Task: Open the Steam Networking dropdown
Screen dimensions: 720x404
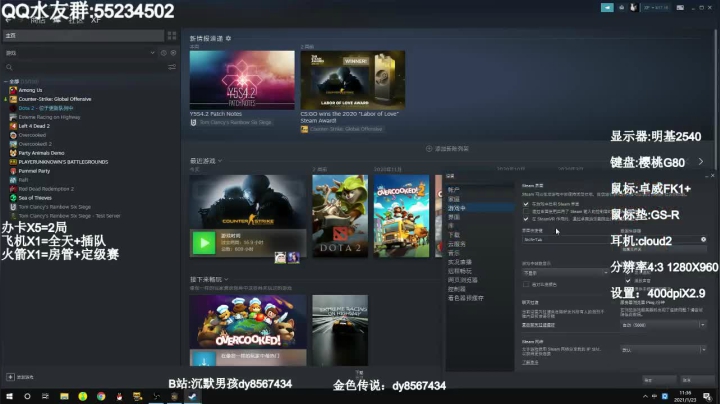Action: coord(663,350)
